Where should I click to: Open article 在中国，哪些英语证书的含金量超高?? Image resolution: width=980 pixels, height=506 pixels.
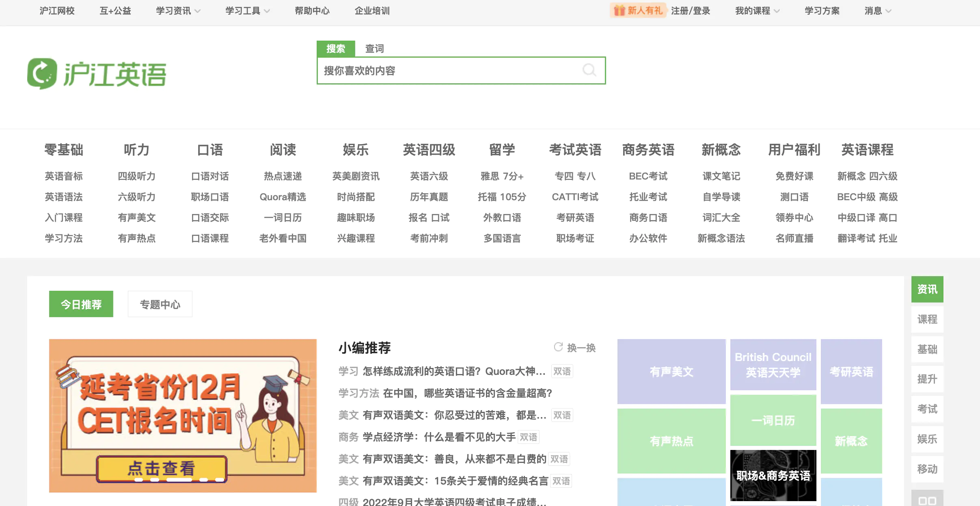click(468, 393)
